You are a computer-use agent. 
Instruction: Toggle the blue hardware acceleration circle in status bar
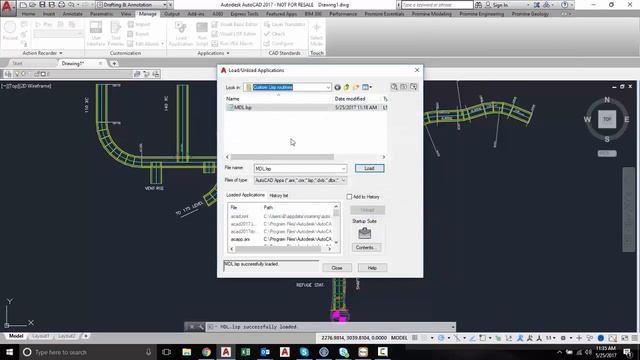(601, 338)
